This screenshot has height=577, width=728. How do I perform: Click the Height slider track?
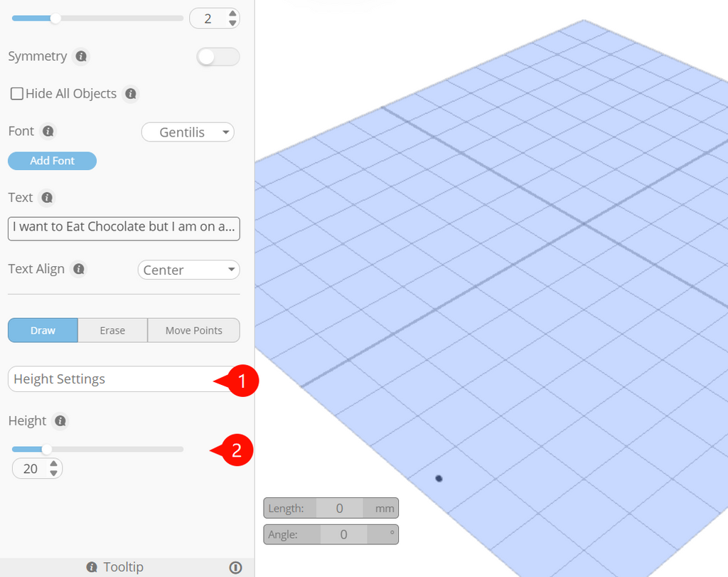pyautogui.click(x=97, y=449)
